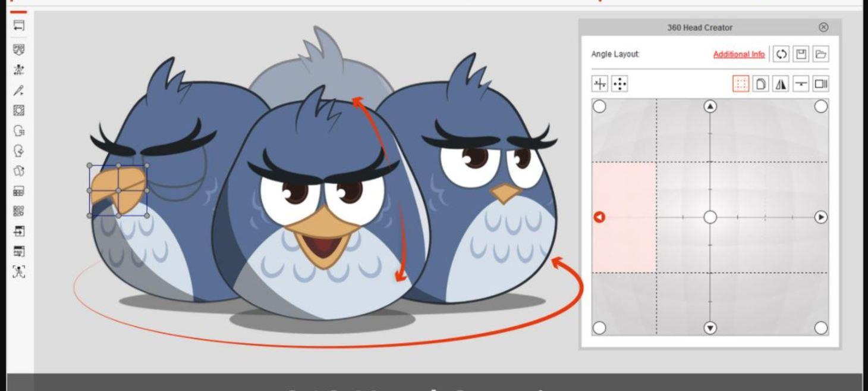Click the five-dot cross icon in 360 Head Creator
Screen dimensions: 868x391
[619, 84]
